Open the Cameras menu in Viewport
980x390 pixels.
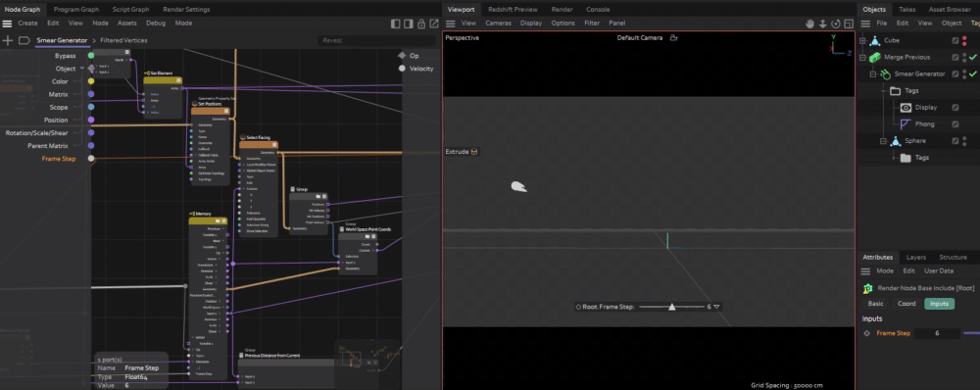coord(498,24)
